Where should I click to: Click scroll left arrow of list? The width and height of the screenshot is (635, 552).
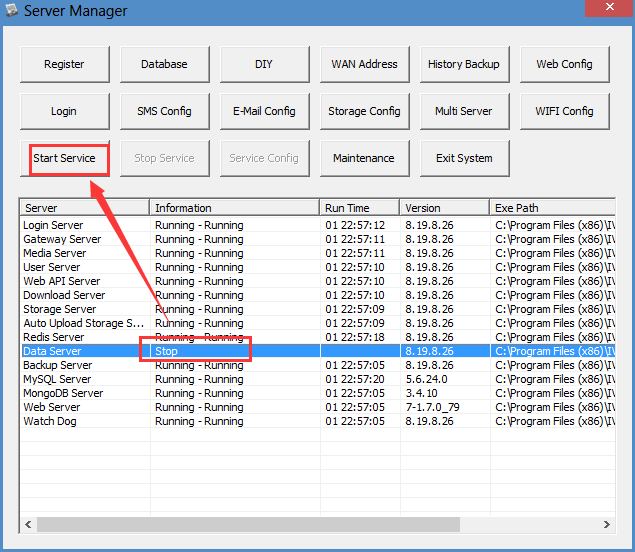(28, 524)
